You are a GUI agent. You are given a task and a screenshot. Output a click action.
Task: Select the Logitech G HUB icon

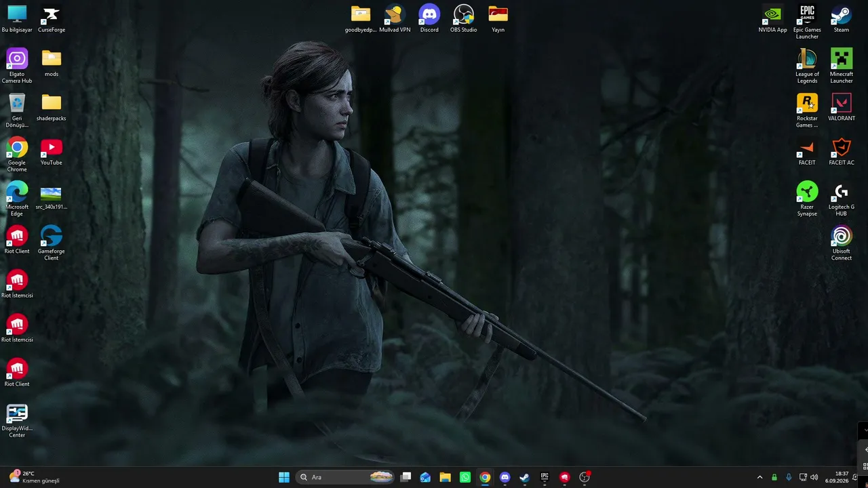[842, 199]
